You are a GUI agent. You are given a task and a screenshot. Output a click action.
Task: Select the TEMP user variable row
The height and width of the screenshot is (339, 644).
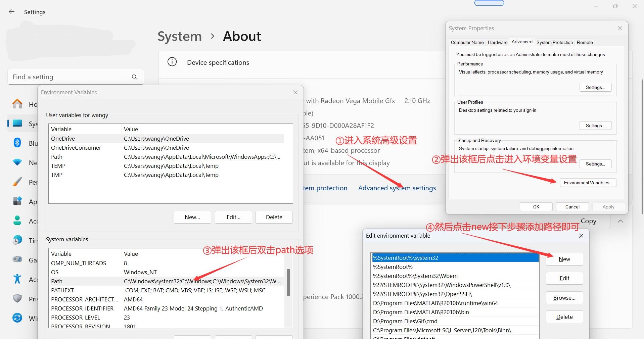pos(167,166)
